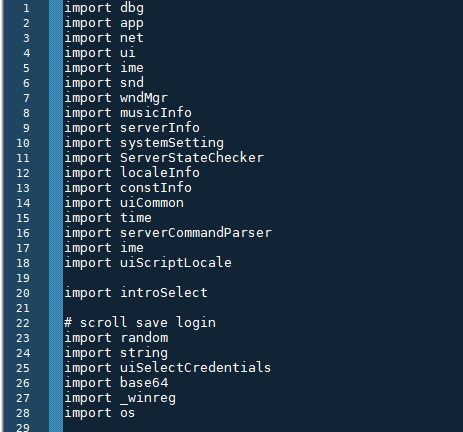
Task: Click on the '_winreg' import
Action: [148, 398]
